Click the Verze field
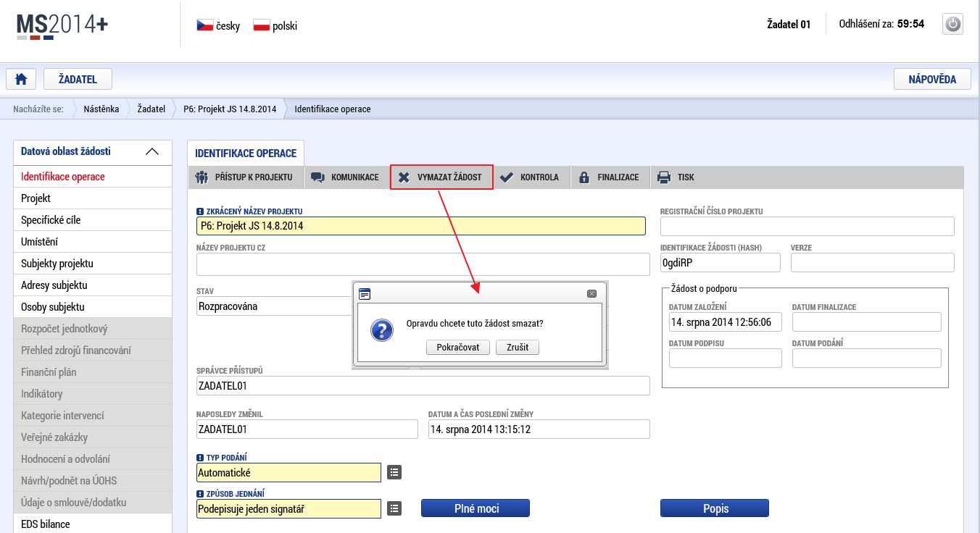This screenshot has height=533, width=980. [x=873, y=262]
